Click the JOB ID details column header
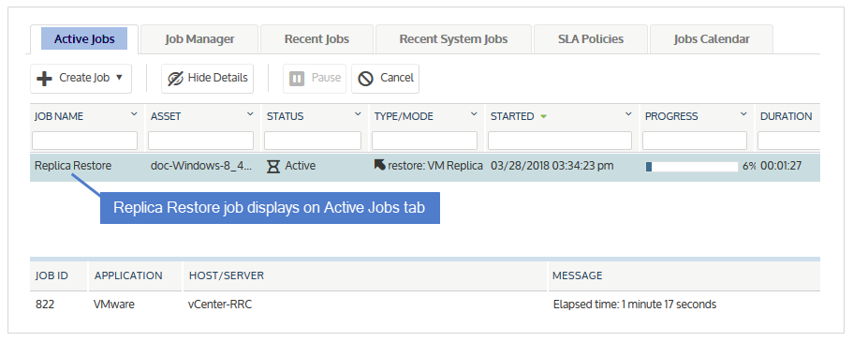 coord(52,275)
